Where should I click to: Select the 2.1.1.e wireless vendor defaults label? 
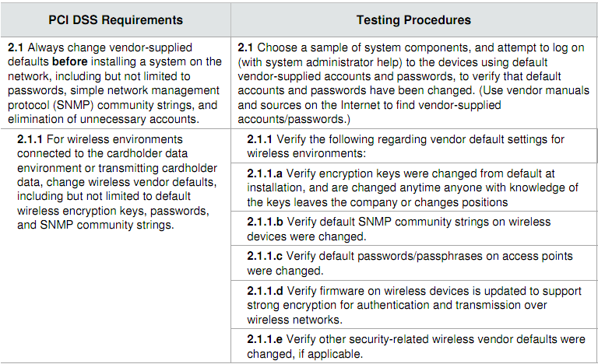pyautogui.click(x=266, y=340)
